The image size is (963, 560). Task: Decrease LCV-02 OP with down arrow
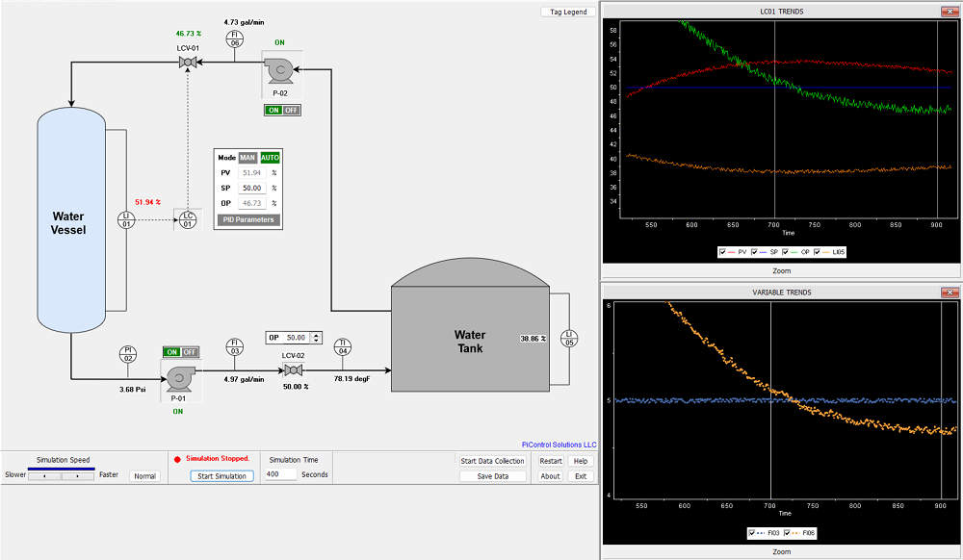pyautogui.click(x=316, y=341)
